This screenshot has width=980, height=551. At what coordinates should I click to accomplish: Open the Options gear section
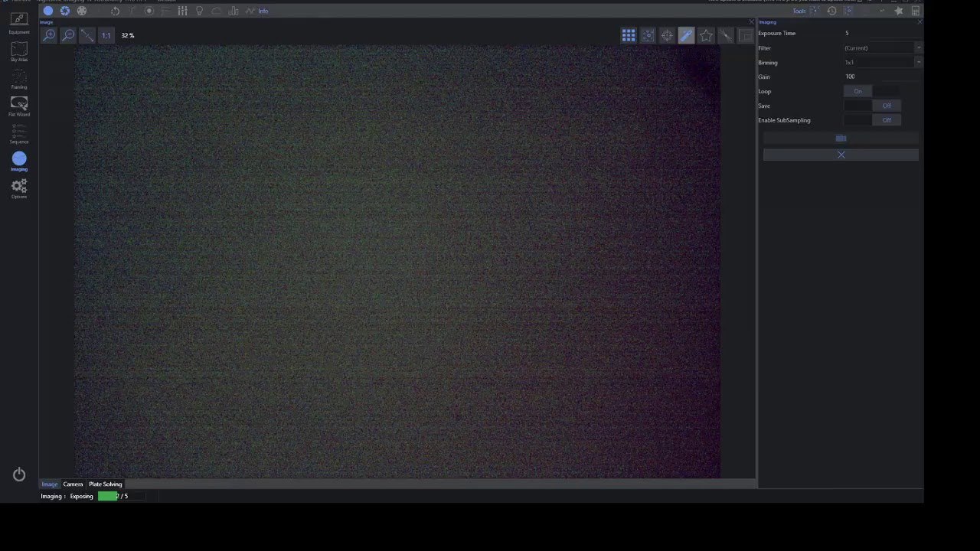click(19, 189)
